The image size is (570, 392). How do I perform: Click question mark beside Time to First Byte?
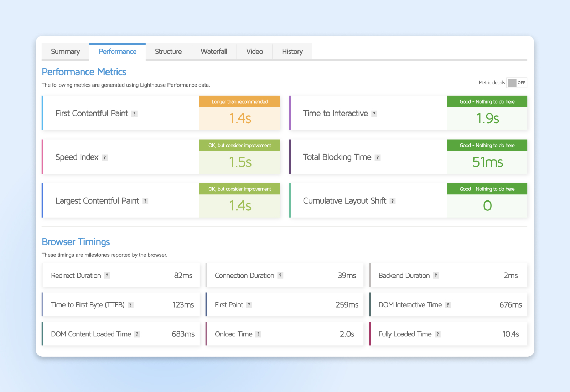130,305
